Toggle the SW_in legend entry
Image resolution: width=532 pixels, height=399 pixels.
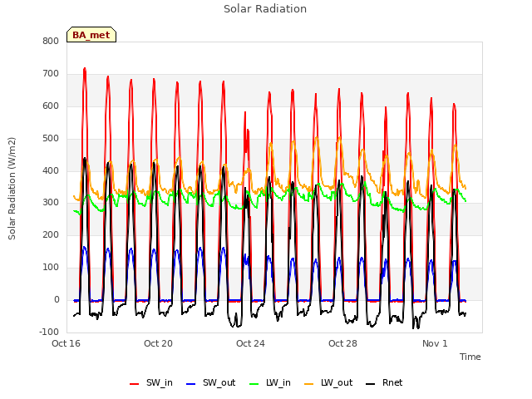pyautogui.click(x=151, y=383)
